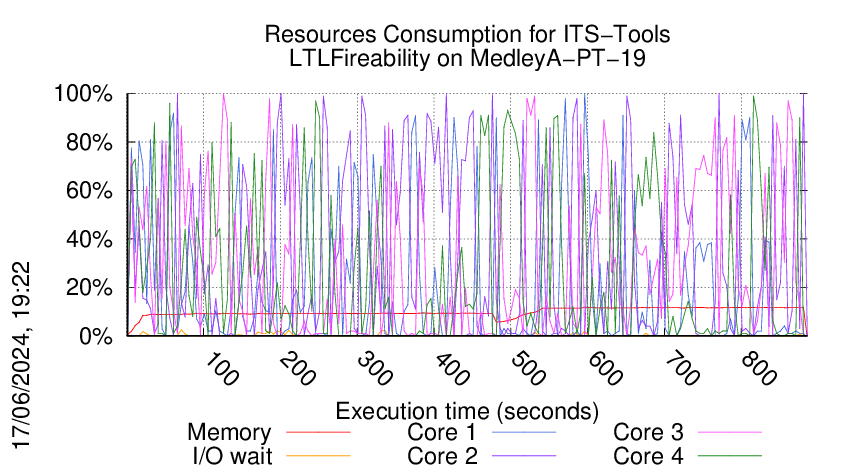Click the Core 2 legend label

click(x=442, y=456)
